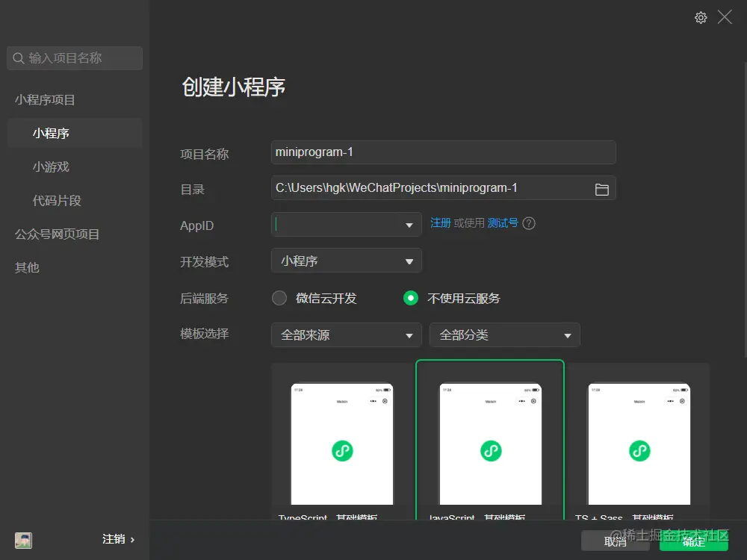Close the create project dialog

[725, 17]
